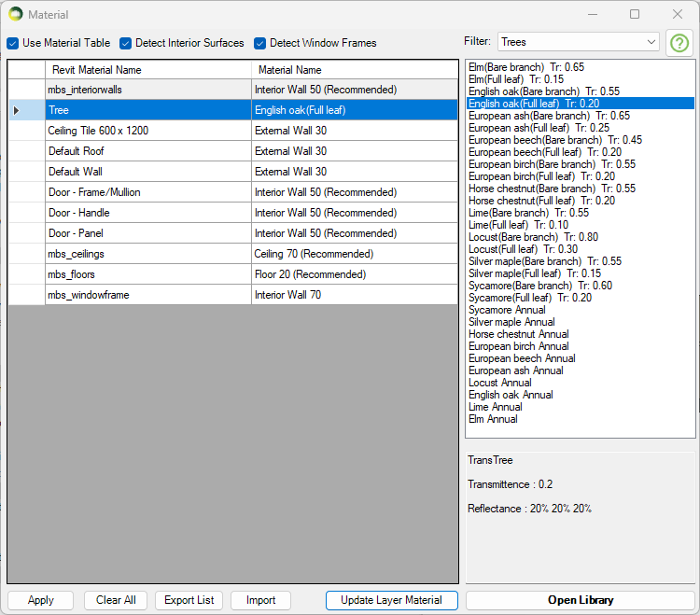
Task: Disable Detect Window Frames checkbox
Action: [x=260, y=43]
